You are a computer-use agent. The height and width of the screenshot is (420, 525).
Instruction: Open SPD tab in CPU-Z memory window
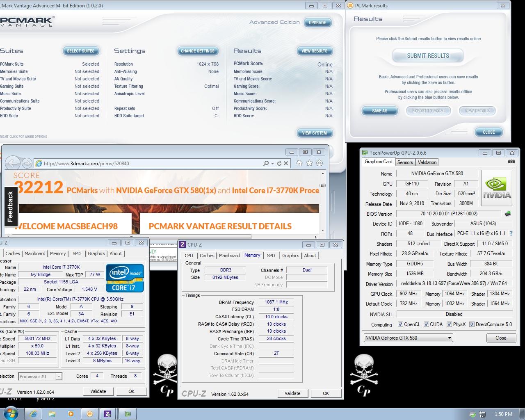(271, 256)
